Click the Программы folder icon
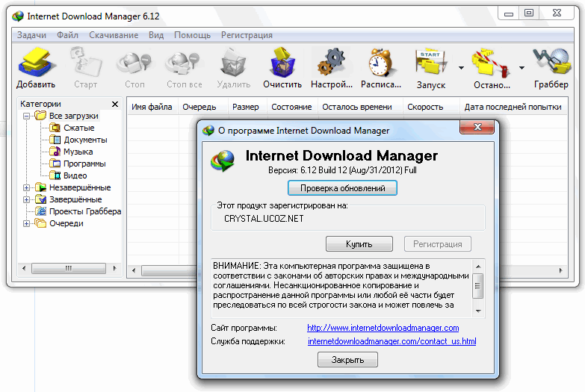 pyautogui.click(x=55, y=164)
